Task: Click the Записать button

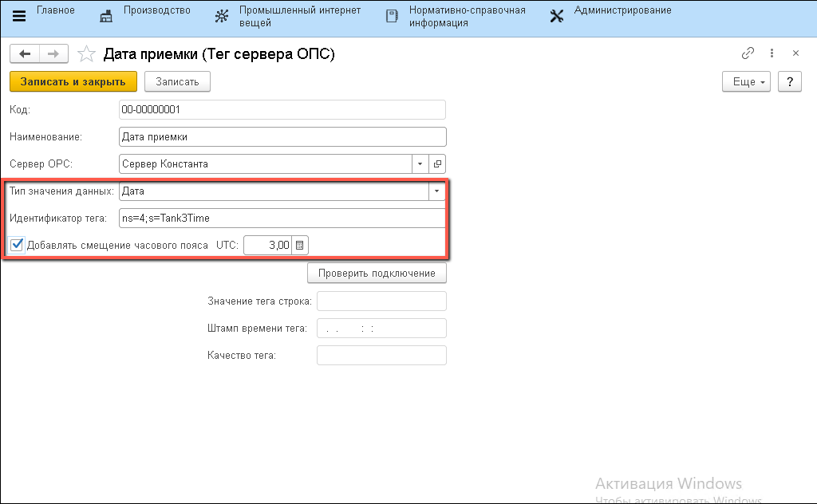Action: click(x=177, y=81)
